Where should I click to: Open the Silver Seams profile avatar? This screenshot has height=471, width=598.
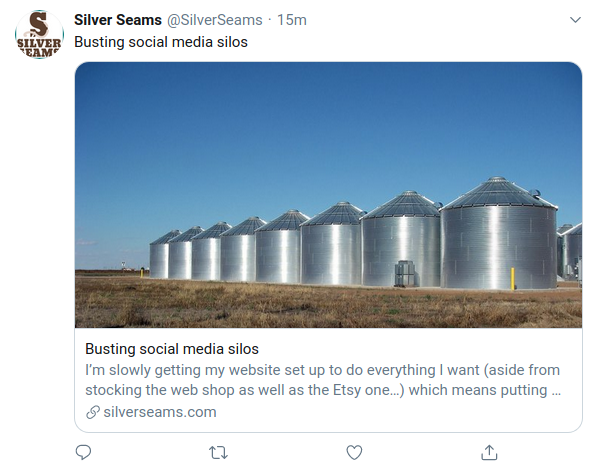coord(39,34)
